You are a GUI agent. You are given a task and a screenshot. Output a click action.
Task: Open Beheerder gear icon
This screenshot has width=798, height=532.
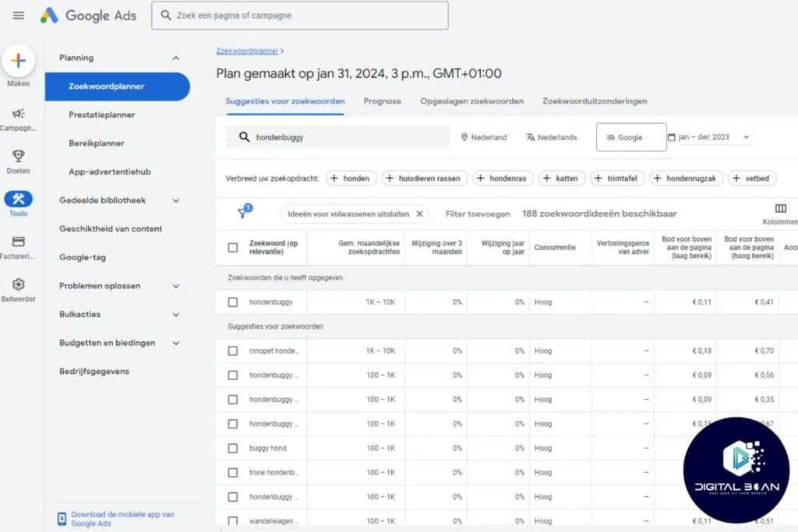point(19,284)
